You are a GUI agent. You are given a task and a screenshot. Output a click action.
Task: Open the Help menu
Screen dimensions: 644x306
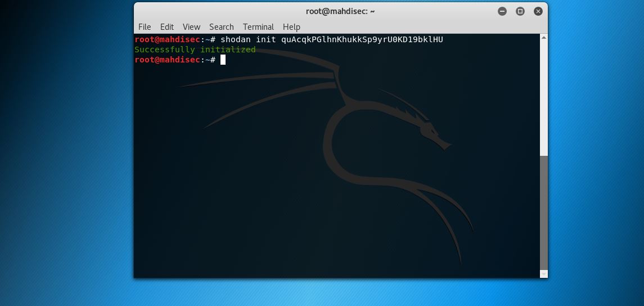[x=291, y=26]
